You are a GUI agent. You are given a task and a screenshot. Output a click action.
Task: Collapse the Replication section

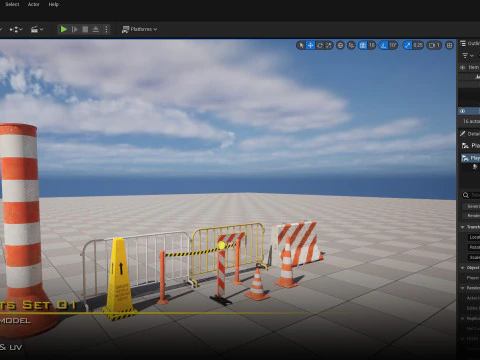(463, 319)
